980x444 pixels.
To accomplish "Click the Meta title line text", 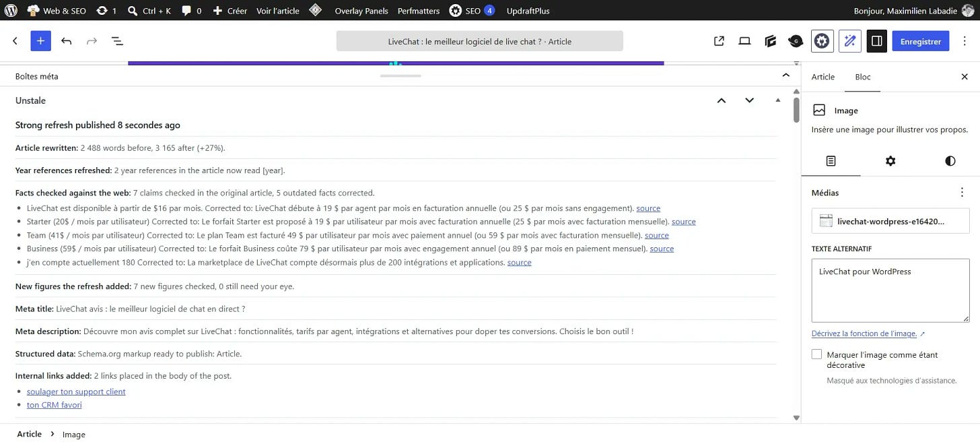I will pyautogui.click(x=131, y=309).
